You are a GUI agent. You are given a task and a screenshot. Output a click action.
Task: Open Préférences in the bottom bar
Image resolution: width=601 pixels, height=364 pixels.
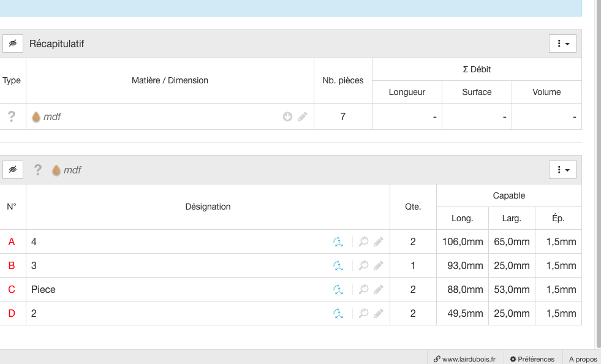532,359
